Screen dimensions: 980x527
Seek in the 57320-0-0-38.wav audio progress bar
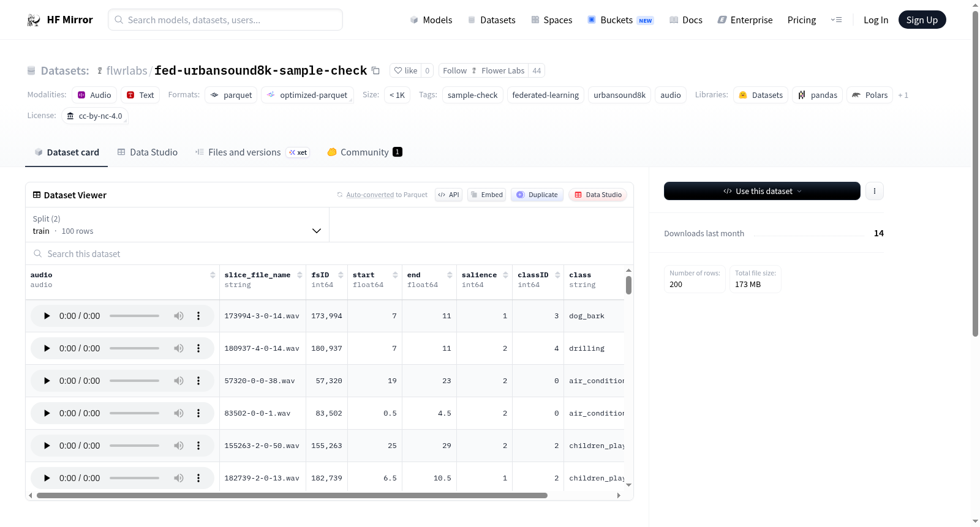134,381
